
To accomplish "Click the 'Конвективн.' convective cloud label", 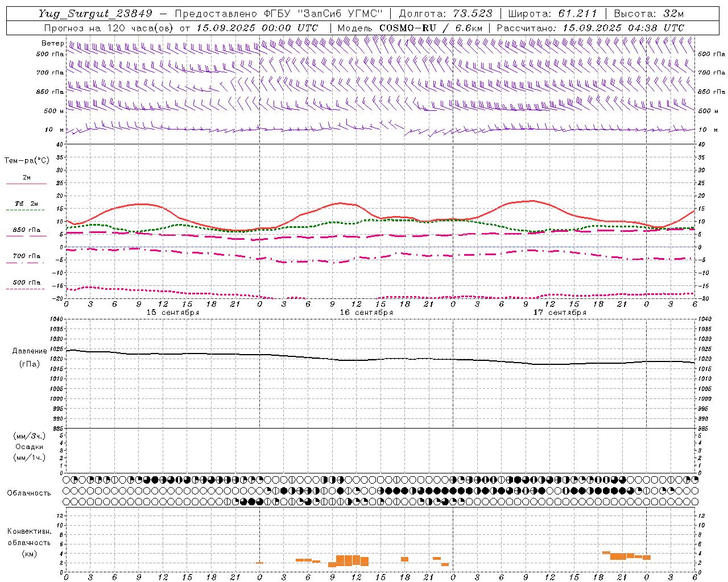I will coord(29,531).
